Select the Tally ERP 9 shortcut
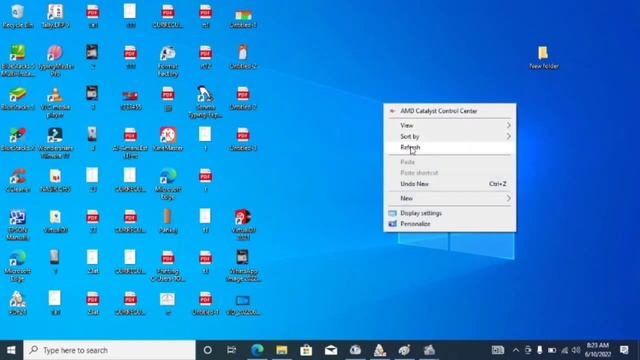Screen dimensions: 640x360 56,17
